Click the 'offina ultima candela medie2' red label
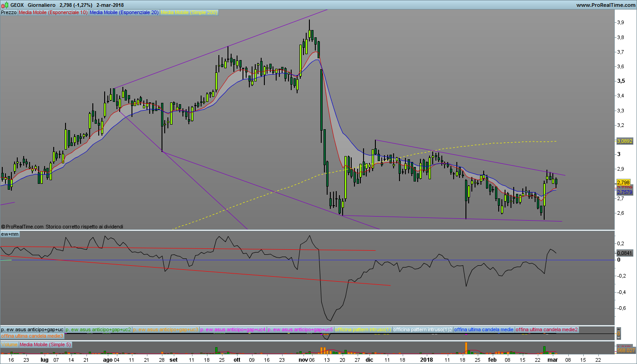Image resolution: width=637 pixels, height=364 pixels. [x=547, y=329]
